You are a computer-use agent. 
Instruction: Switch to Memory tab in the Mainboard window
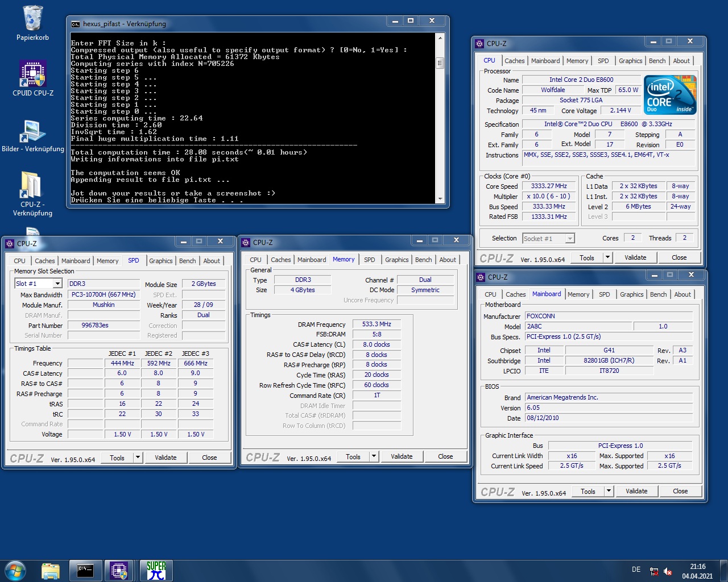[578, 294]
